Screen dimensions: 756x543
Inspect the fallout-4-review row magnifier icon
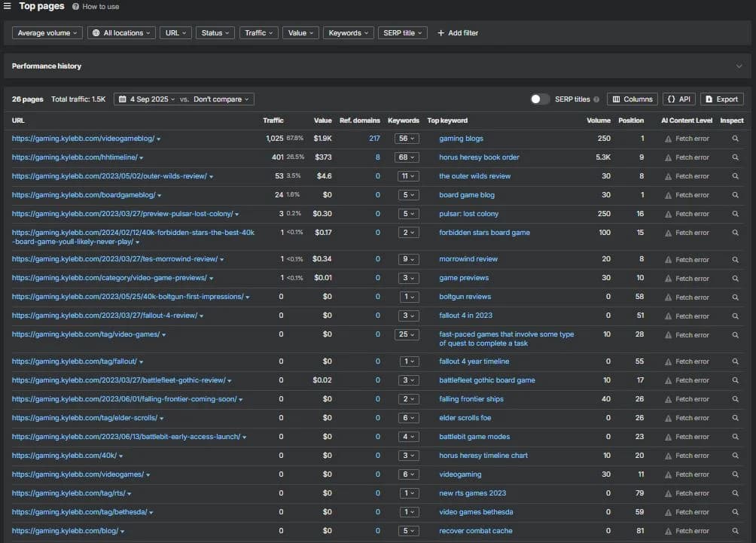tap(735, 316)
